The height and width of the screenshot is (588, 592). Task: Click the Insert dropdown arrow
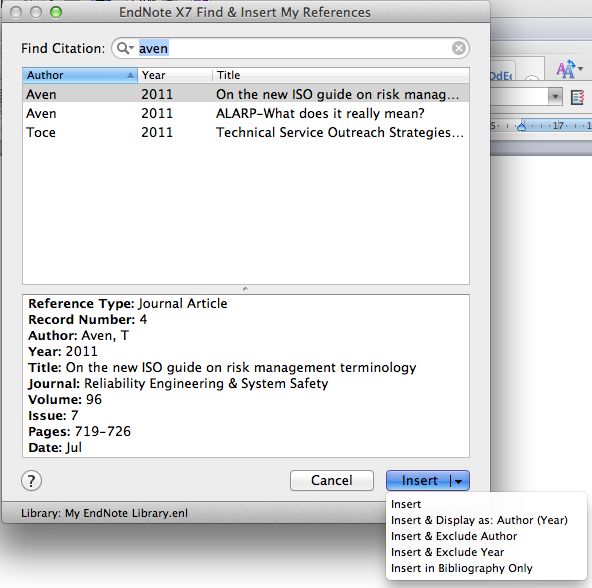(x=459, y=481)
